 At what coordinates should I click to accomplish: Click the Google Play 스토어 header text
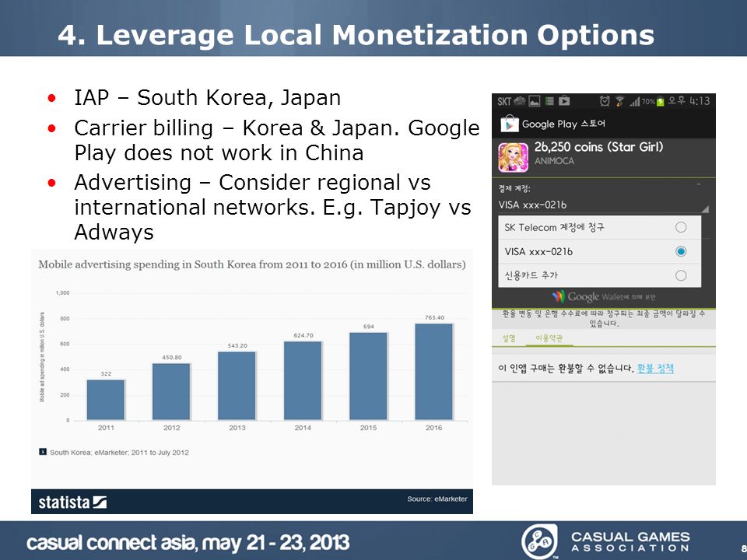563,124
